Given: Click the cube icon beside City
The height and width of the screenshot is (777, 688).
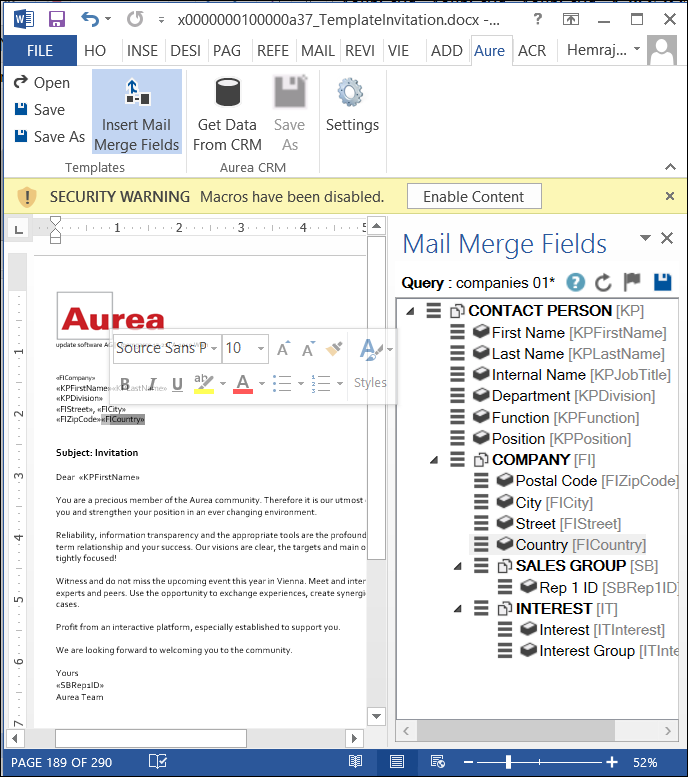Looking at the screenshot, I should click(505, 502).
